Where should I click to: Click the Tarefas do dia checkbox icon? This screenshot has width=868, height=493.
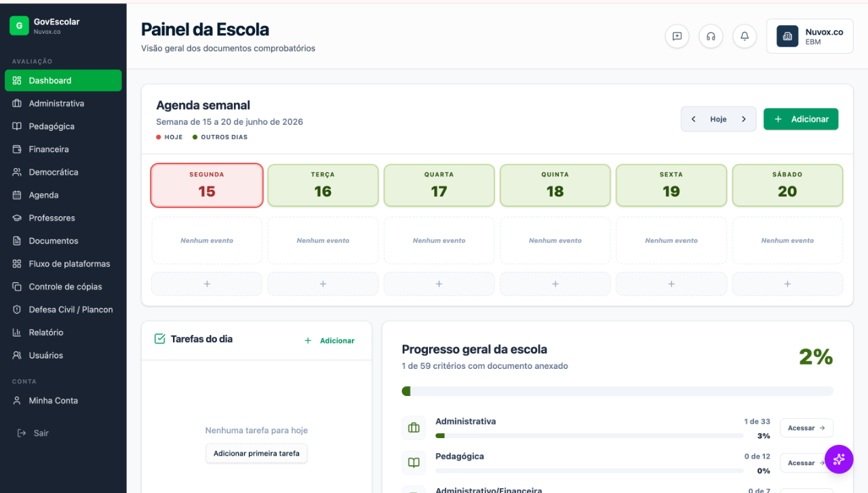[x=160, y=339]
